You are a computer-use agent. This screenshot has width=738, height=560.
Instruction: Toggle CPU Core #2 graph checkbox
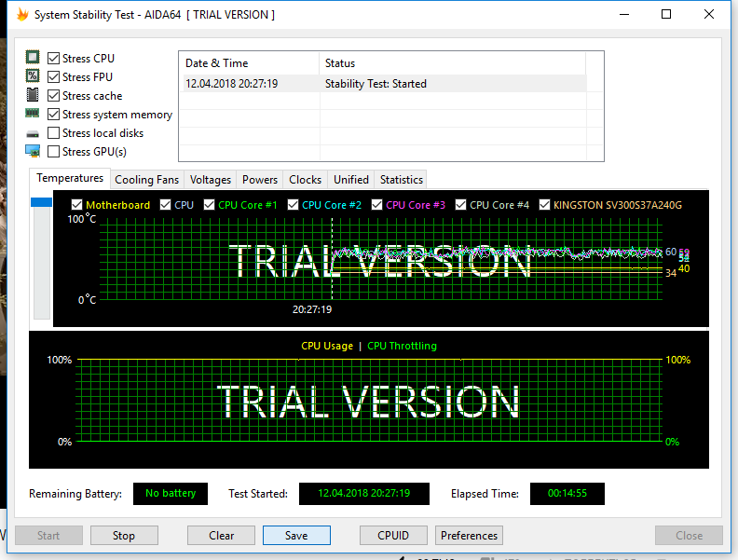(x=293, y=205)
